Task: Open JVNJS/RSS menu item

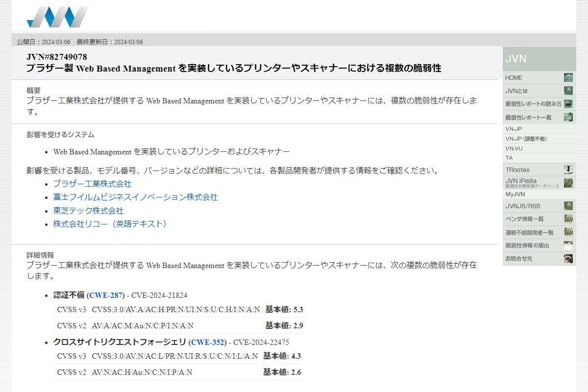Action: click(x=539, y=206)
